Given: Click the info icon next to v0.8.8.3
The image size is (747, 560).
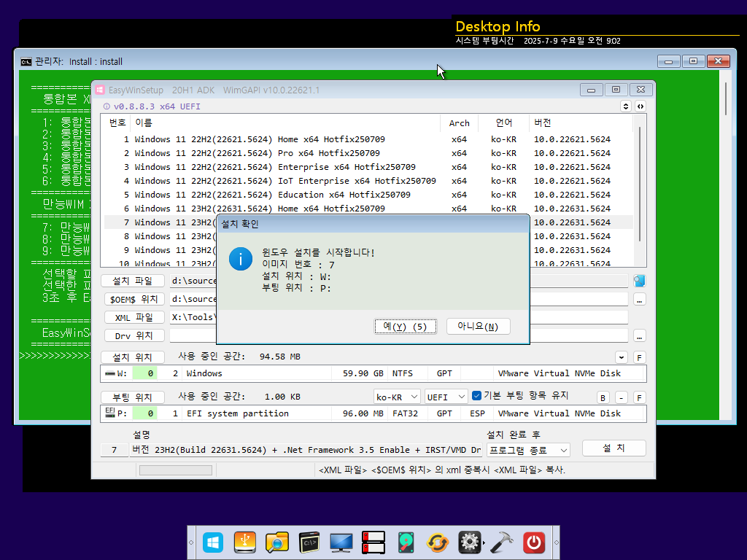Looking at the screenshot, I should click(107, 106).
